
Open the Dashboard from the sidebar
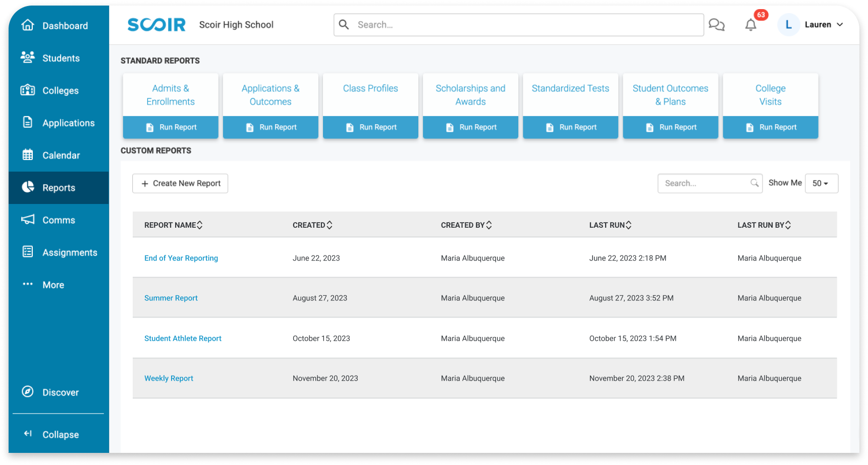tap(65, 25)
